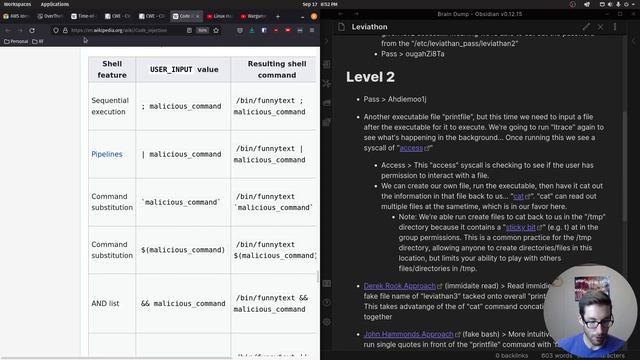Viewport: 640px width, 360px height.
Task: Reload the Wikipedia page in Firefox
Action: [x=32, y=30]
